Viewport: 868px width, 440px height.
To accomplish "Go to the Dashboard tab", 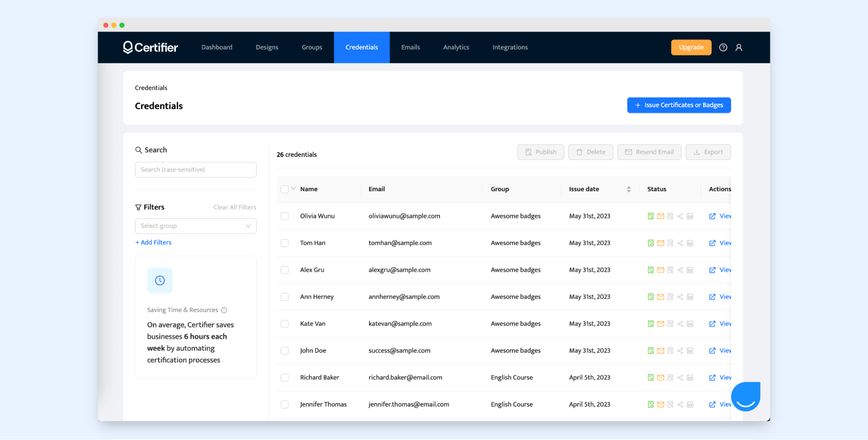I will 217,47.
